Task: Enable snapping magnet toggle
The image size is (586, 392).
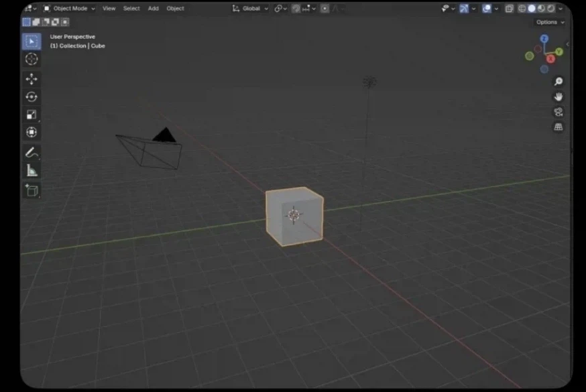Action: pos(296,8)
